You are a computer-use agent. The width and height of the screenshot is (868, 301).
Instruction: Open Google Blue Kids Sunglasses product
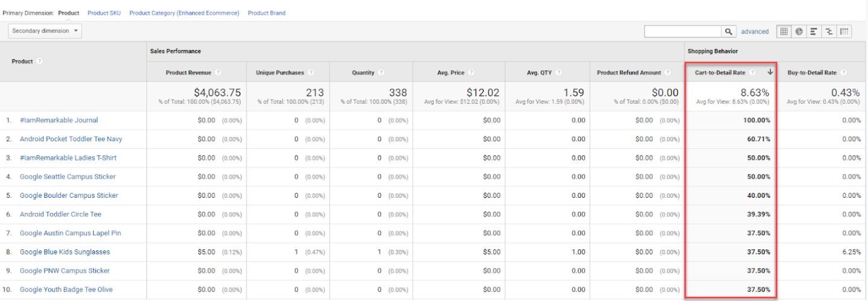pyautogui.click(x=64, y=252)
